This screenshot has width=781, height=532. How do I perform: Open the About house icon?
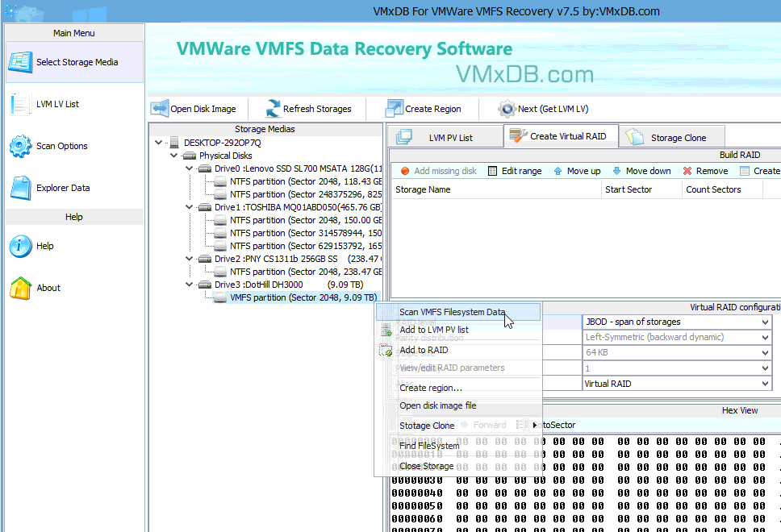pyautogui.click(x=20, y=288)
